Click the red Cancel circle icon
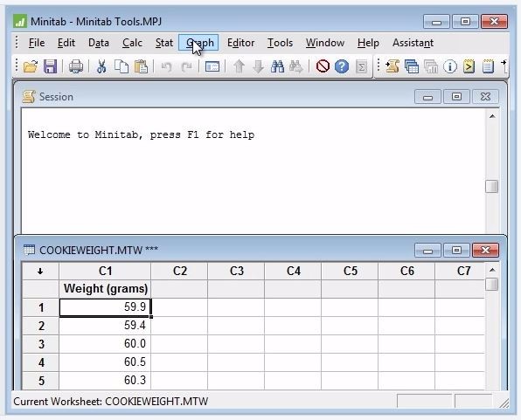Screen dimensions: 521x420 coord(323,66)
